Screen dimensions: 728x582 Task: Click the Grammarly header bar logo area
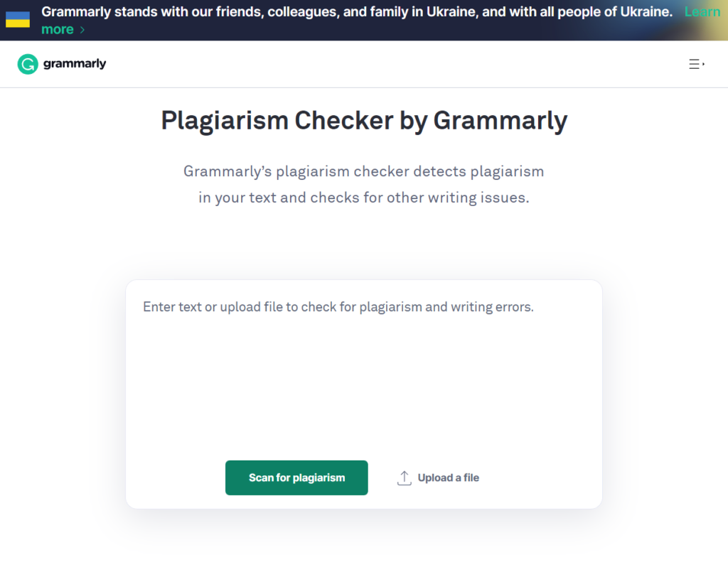pos(62,63)
